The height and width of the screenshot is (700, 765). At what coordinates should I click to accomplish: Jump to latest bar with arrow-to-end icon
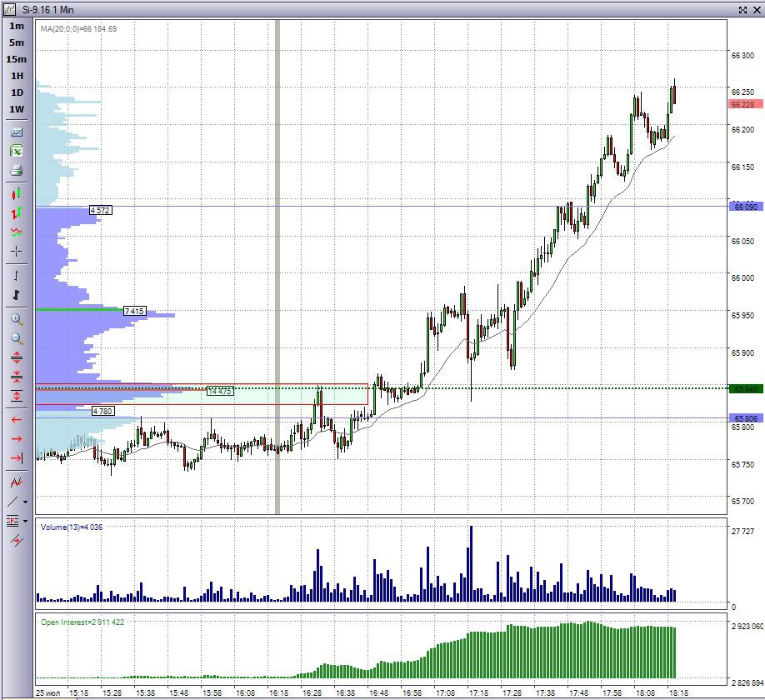tap(17, 457)
